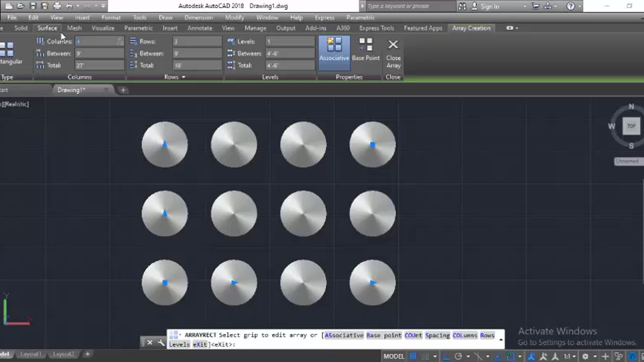
Task: Open the 1:1 annotation scale dropdown
Action: coord(569,356)
